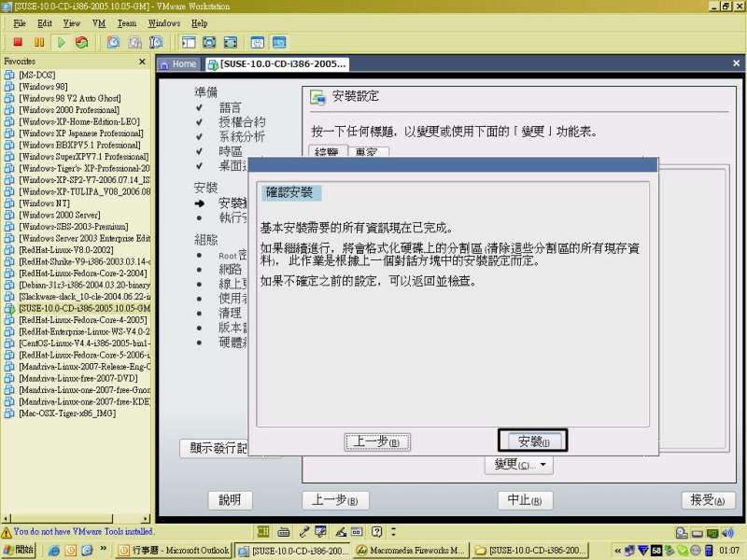The height and width of the screenshot is (560, 747).
Task: Click the red Power Off toolbar icon
Action: click(18, 42)
